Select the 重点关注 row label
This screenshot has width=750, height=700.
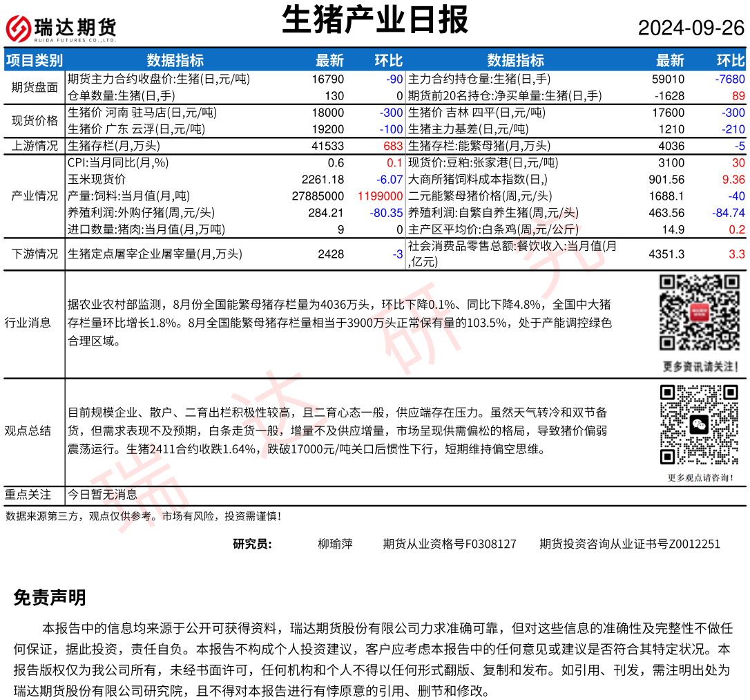coord(28,495)
